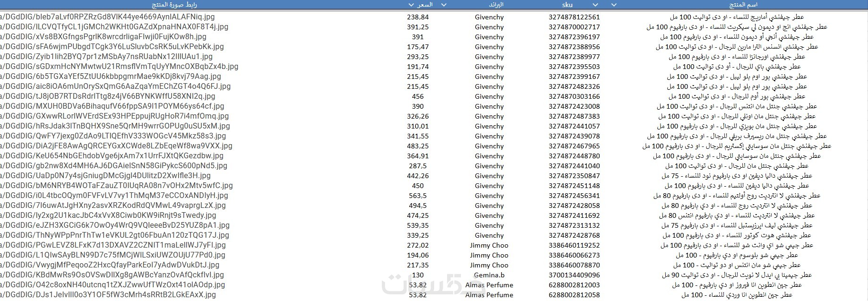This screenshot has height=301, width=868.
Task: Select SKU cell 3386460119252
Action: pyautogui.click(x=574, y=245)
